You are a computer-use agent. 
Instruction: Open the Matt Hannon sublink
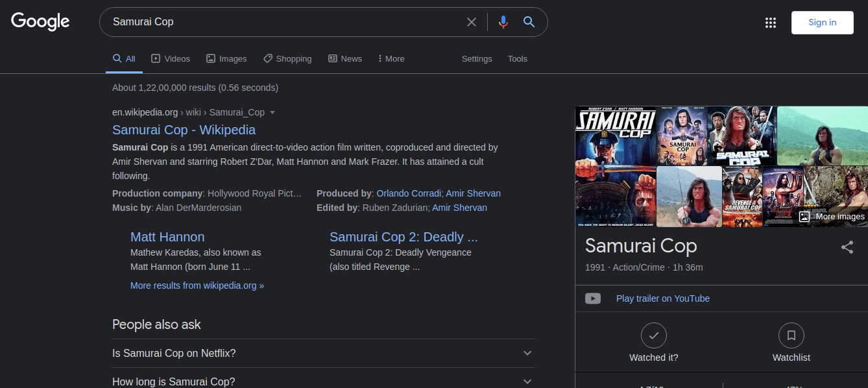coord(167,237)
